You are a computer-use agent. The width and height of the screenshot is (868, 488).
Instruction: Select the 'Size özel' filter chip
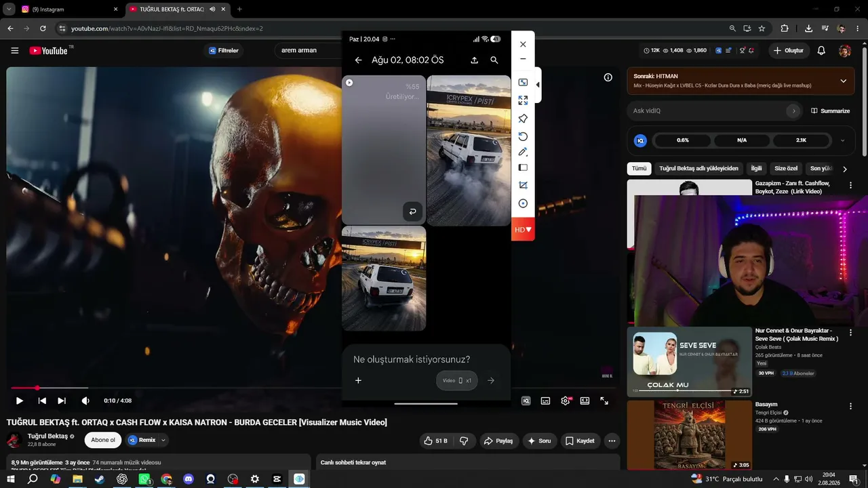pos(786,169)
